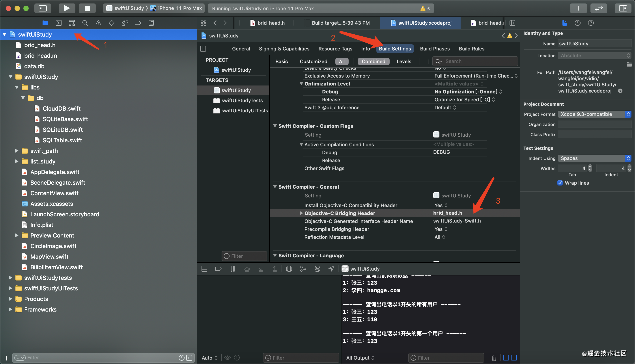Increment the Tab width stepper
This screenshot has width=635, height=364.
click(x=590, y=166)
